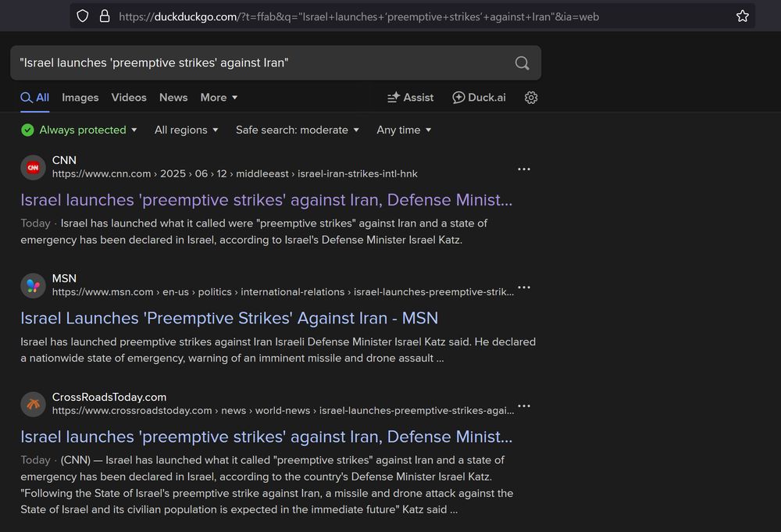This screenshot has width=781, height=532.
Task: Click the tracking protection shield icon
Action: coord(83,16)
